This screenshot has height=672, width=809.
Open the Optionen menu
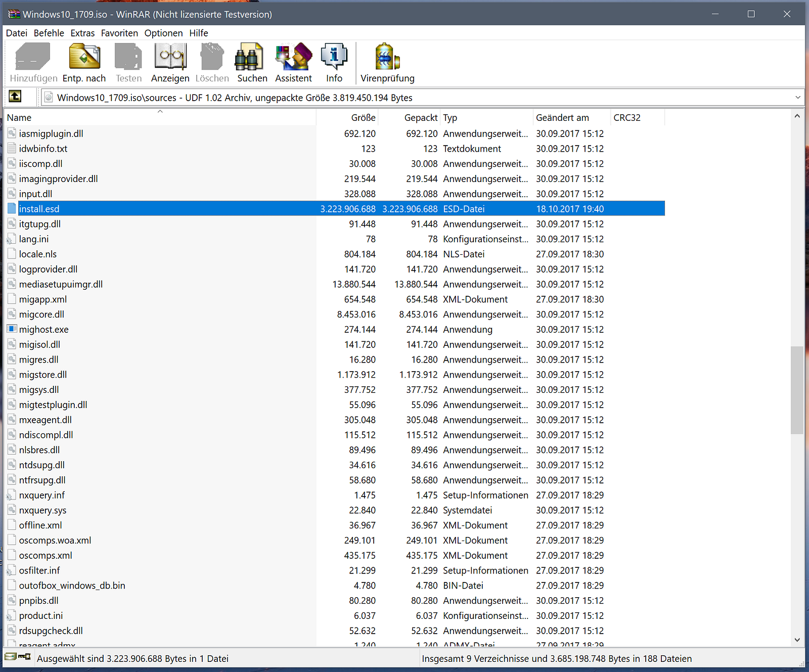click(x=163, y=33)
